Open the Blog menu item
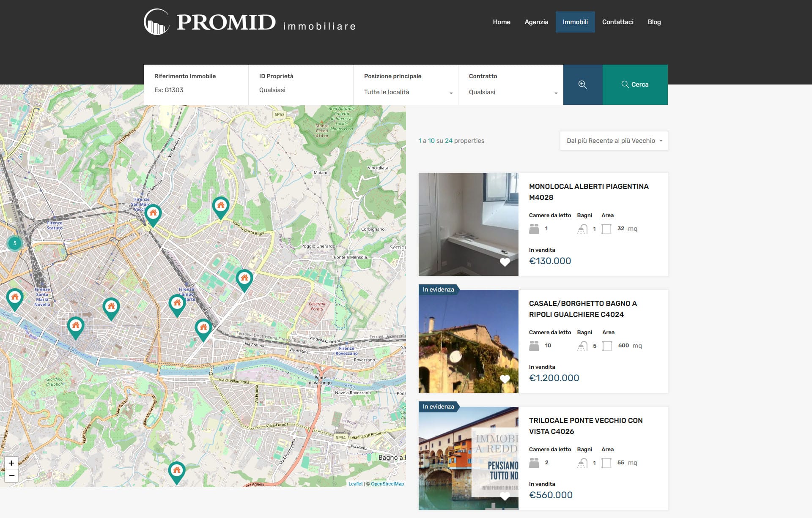This screenshot has height=518, width=812. tap(654, 22)
